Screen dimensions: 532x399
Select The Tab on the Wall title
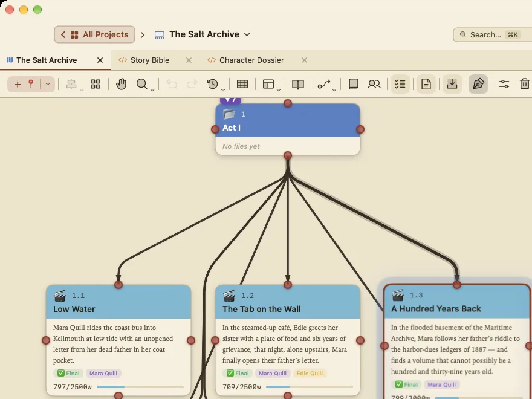[x=262, y=309]
